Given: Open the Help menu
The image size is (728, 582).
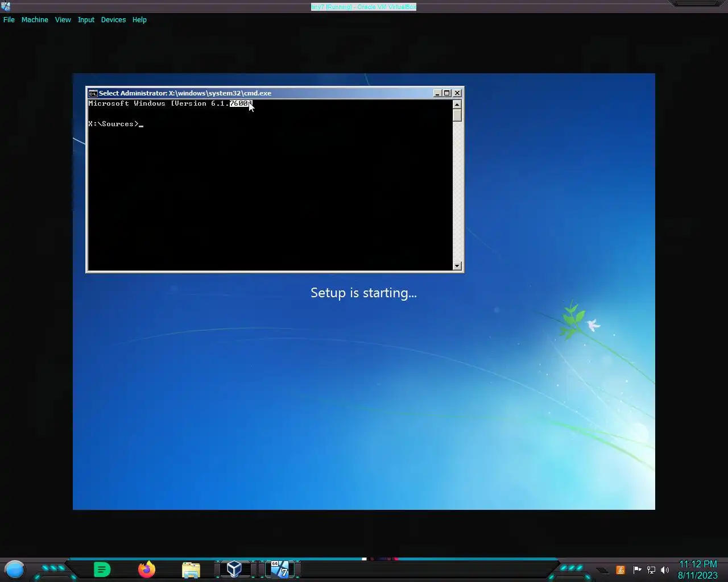Looking at the screenshot, I should coord(139,19).
